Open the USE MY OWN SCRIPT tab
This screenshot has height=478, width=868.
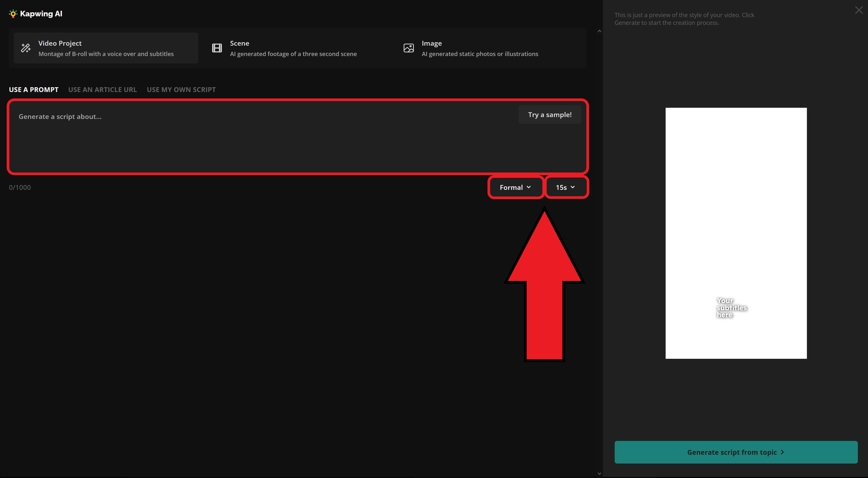(x=181, y=89)
